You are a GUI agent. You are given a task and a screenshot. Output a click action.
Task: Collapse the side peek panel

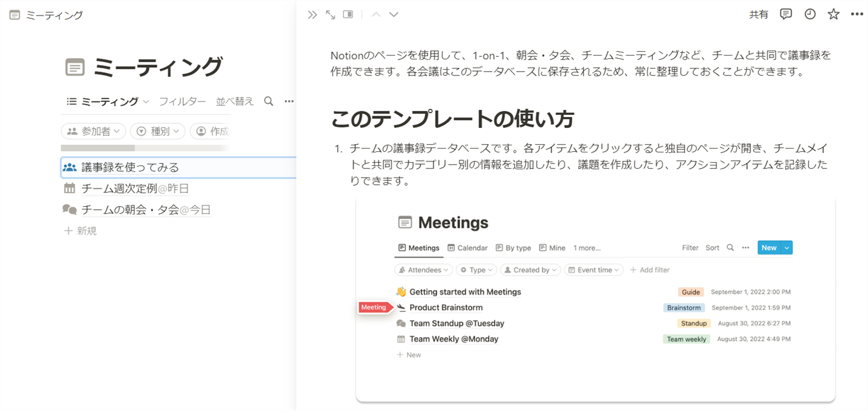312,14
